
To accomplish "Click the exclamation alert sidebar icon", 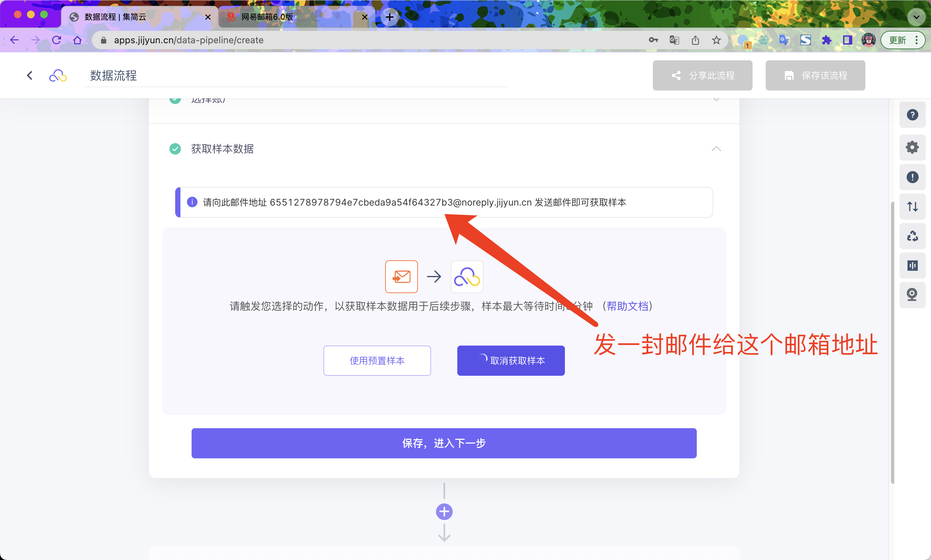I will 912,177.
